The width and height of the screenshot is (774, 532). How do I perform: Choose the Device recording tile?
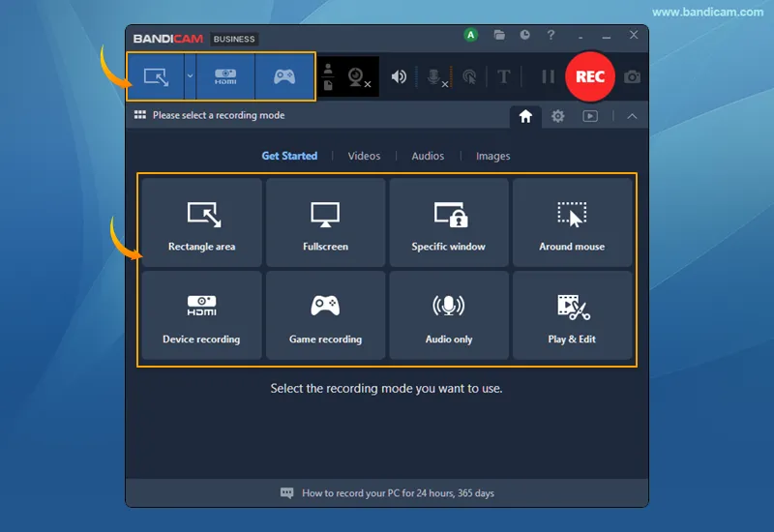tap(201, 315)
